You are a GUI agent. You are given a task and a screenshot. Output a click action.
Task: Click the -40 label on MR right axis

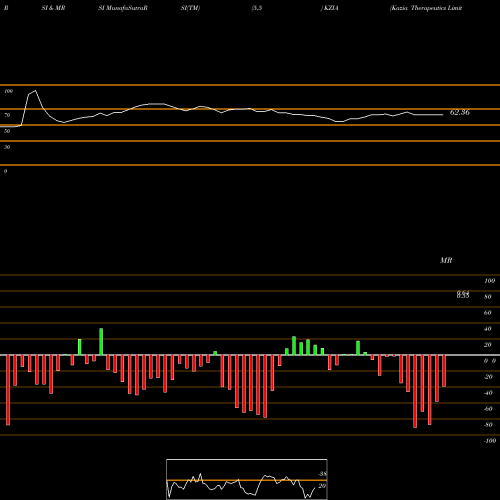488,393
